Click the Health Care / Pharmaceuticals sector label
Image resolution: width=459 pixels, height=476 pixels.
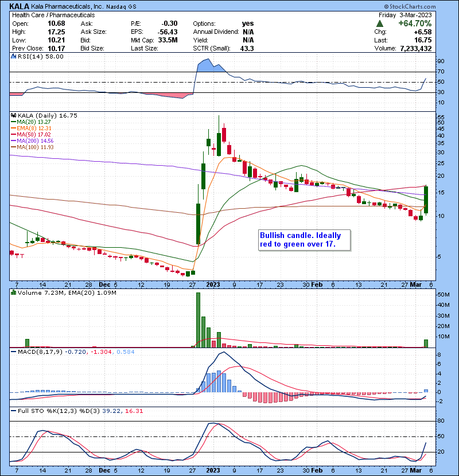tap(53, 15)
